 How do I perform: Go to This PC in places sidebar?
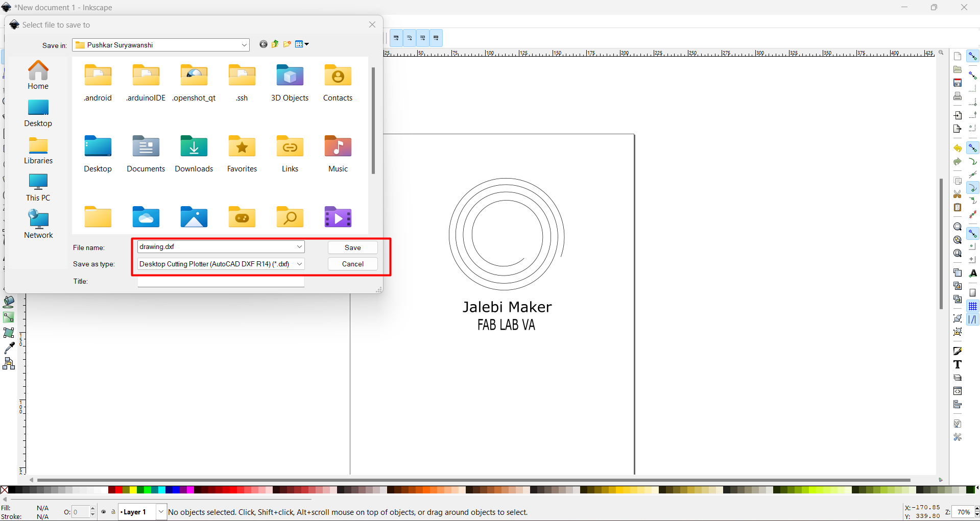pyautogui.click(x=38, y=187)
